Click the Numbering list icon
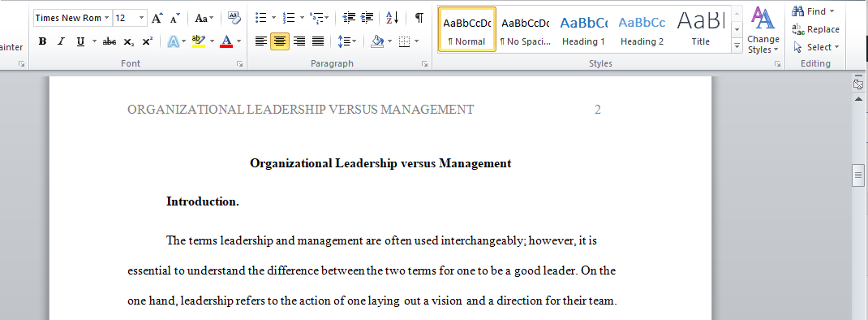This screenshot has height=320, width=868. tap(289, 19)
